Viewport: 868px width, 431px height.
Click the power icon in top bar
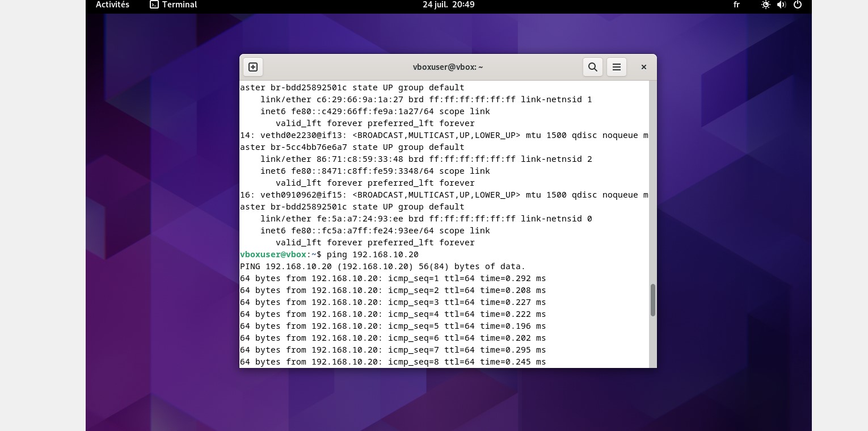click(798, 5)
